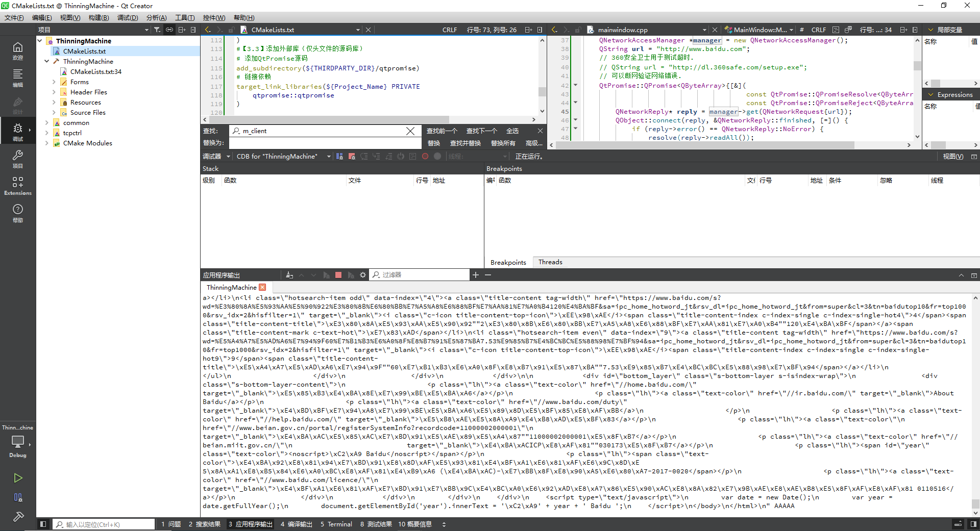This screenshot has height=531, width=980.
Task: Open the Terminal output pane
Action: pyautogui.click(x=336, y=524)
